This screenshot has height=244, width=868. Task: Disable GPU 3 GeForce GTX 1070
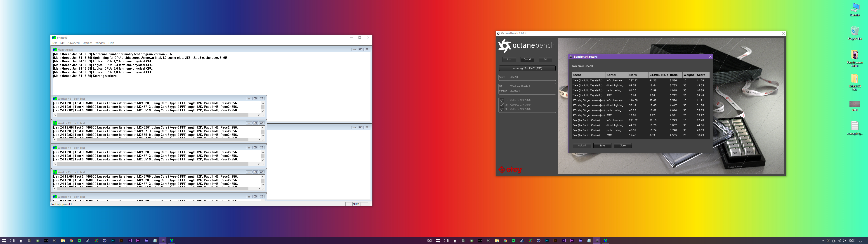click(502, 109)
